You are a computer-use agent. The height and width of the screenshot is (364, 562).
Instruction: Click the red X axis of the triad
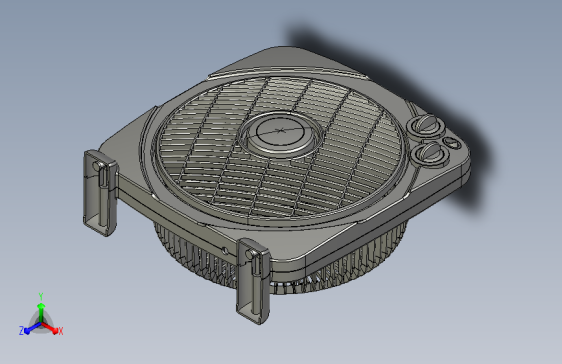coord(52,329)
